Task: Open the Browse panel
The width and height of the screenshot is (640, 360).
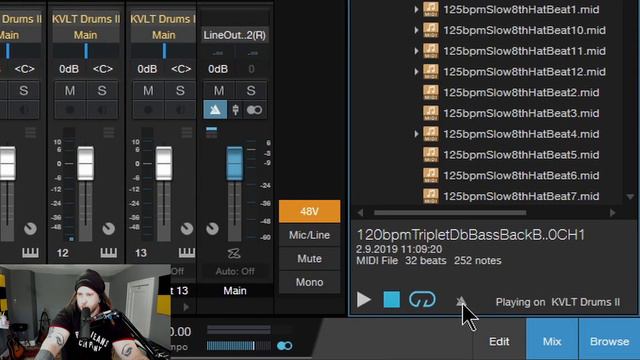Action: 609,341
